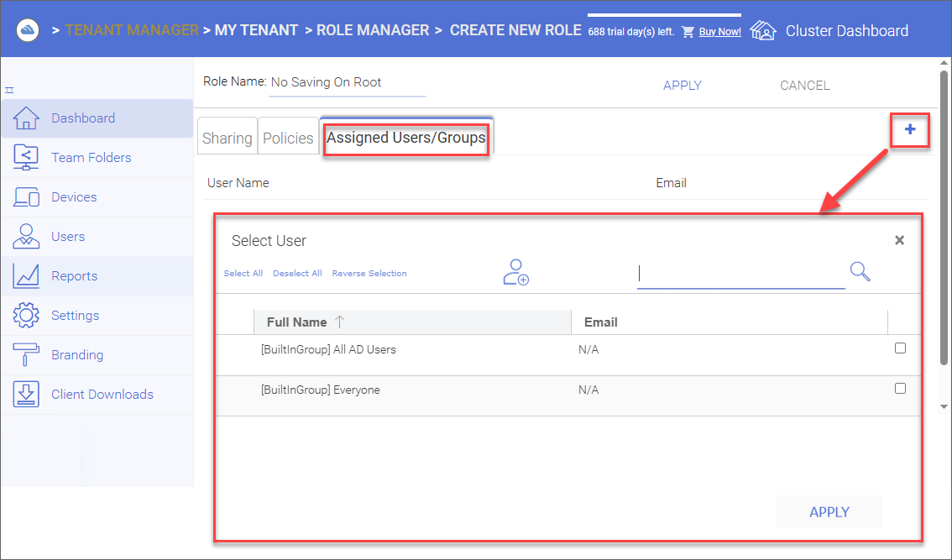Open Settings gear in sidebar
Image resolution: width=952 pixels, height=560 pixels.
pyautogui.click(x=26, y=315)
